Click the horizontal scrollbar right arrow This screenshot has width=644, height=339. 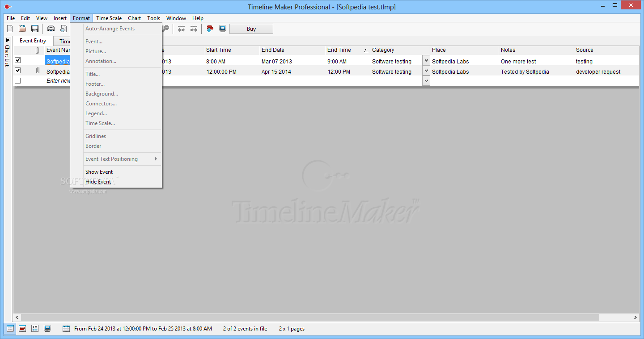pos(636,317)
